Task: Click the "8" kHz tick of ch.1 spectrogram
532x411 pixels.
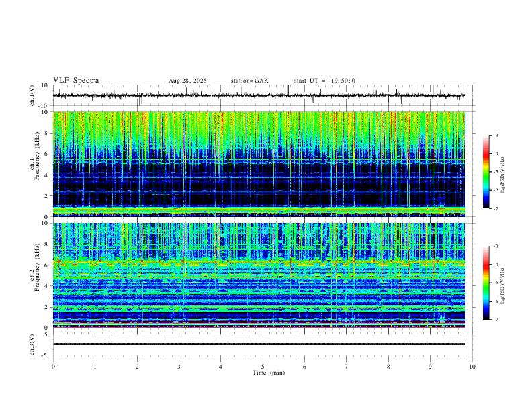Action: 48,133
